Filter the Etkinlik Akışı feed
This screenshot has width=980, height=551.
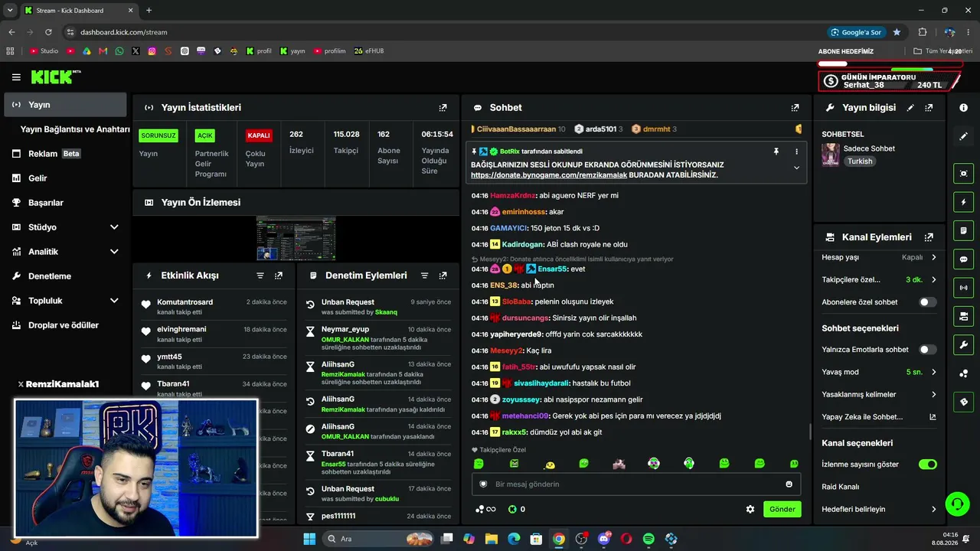point(260,275)
